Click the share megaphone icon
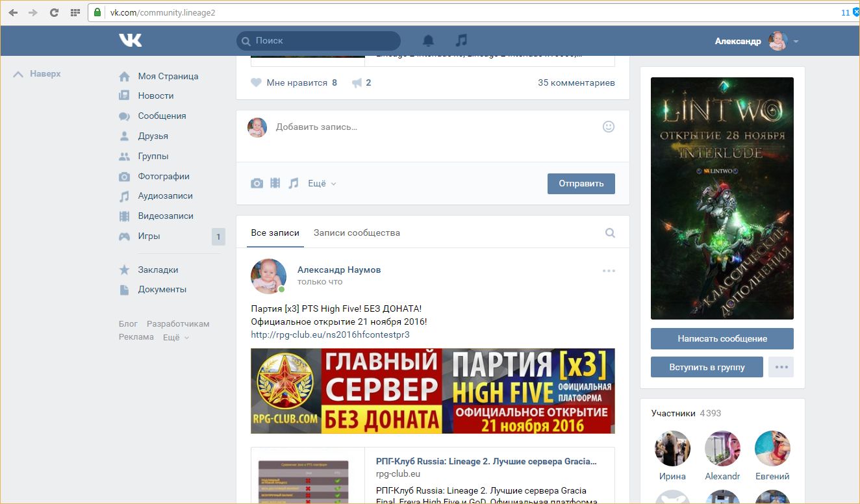The width and height of the screenshot is (860, 504). tap(357, 82)
